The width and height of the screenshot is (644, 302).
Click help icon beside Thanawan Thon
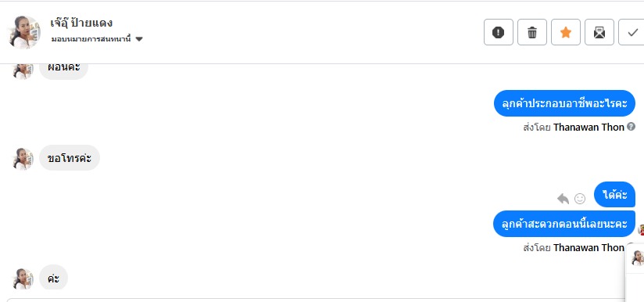coord(631,127)
